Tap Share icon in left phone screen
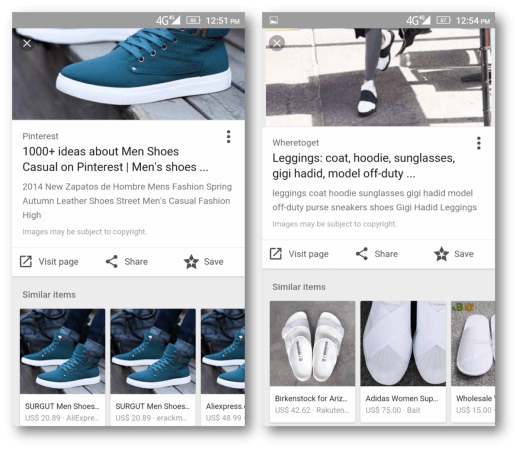519x450 pixels. tap(112, 262)
